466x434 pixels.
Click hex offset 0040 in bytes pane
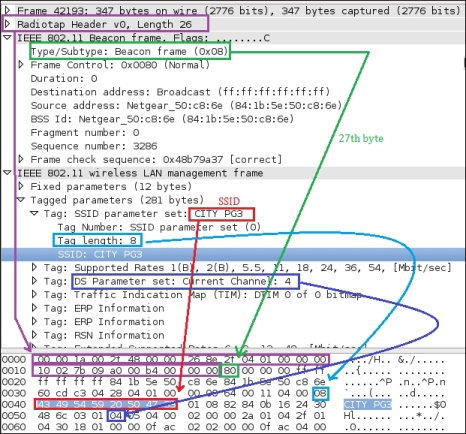[x=14, y=404]
